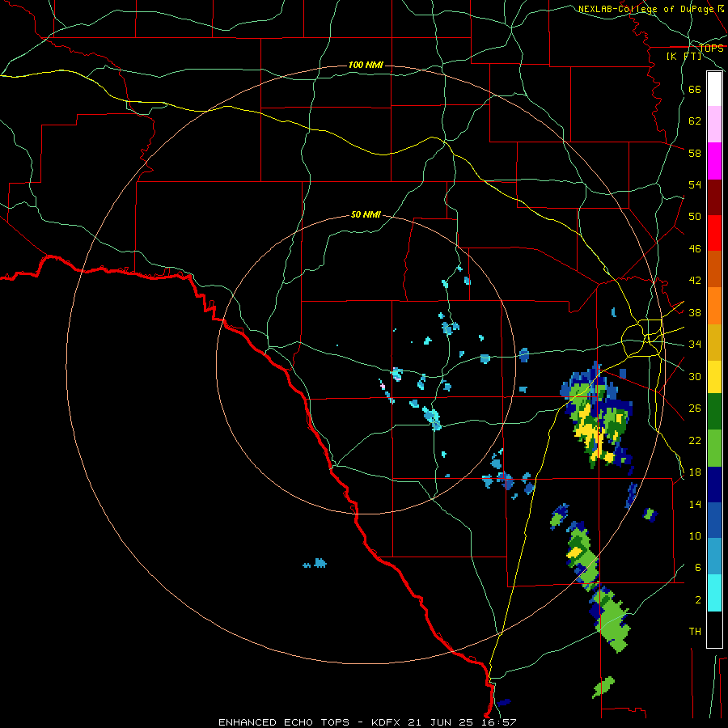Click legend value "46"
The height and width of the screenshot is (728, 728).
pos(695,249)
